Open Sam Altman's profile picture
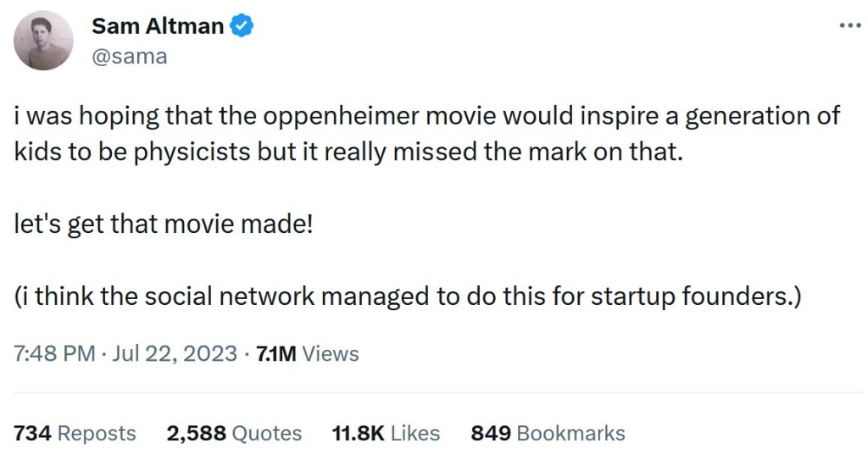This screenshot has height=454, width=868. 44,40
